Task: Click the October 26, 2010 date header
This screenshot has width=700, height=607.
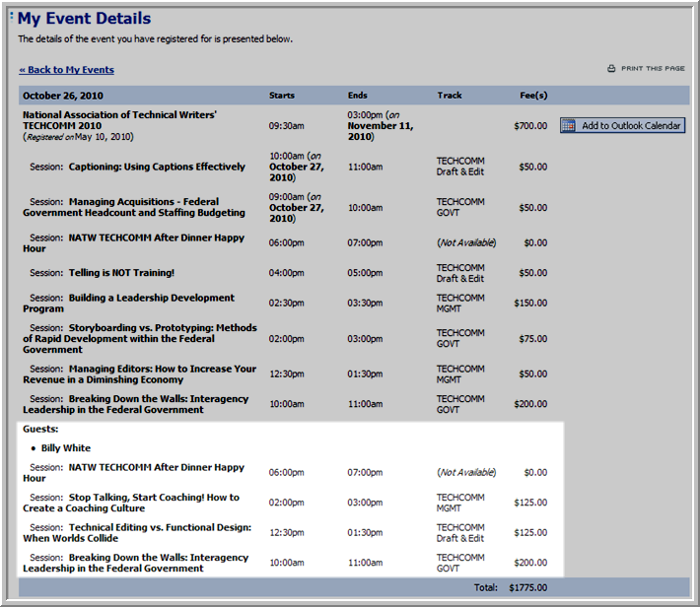Action: 63,96
